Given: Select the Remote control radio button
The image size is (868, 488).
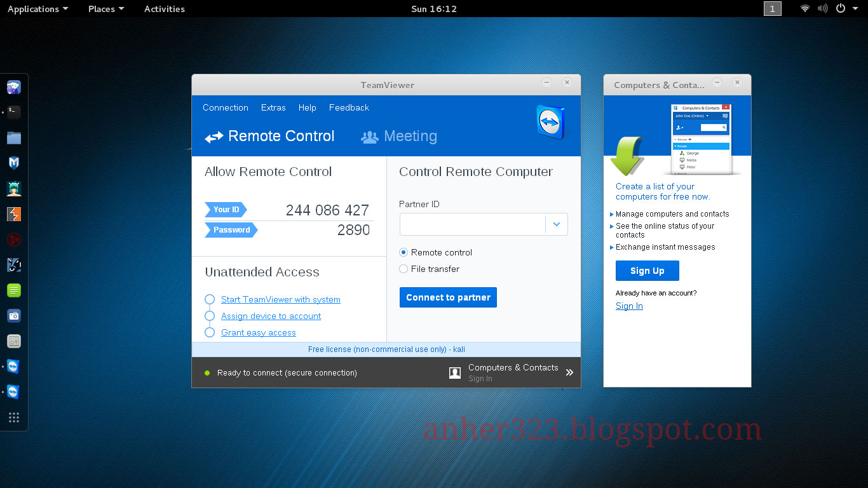Looking at the screenshot, I should pos(403,252).
